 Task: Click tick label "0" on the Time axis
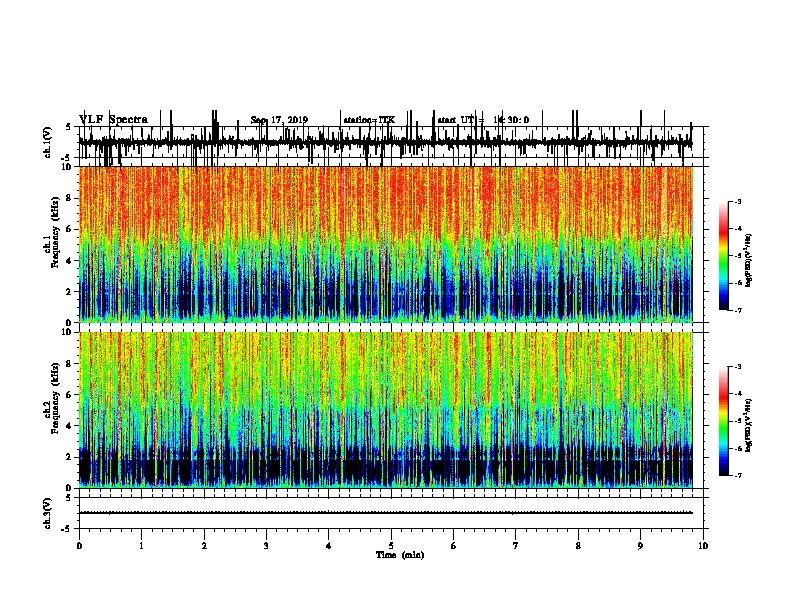79,546
